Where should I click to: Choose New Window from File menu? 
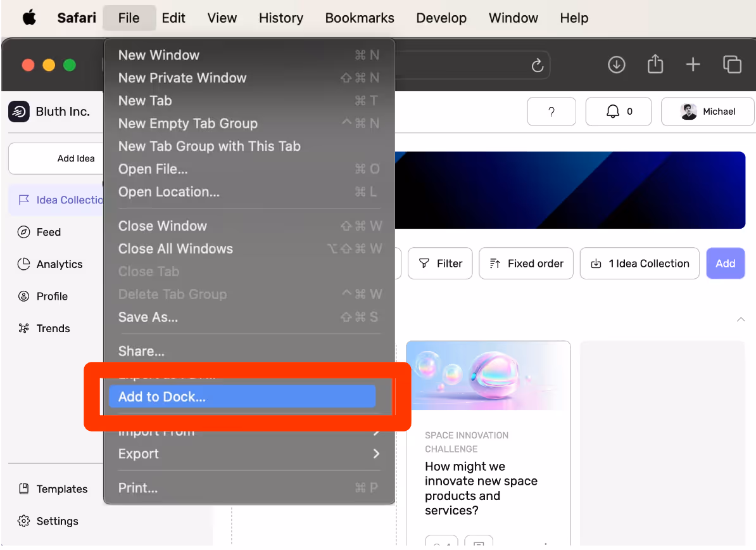click(249, 55)
